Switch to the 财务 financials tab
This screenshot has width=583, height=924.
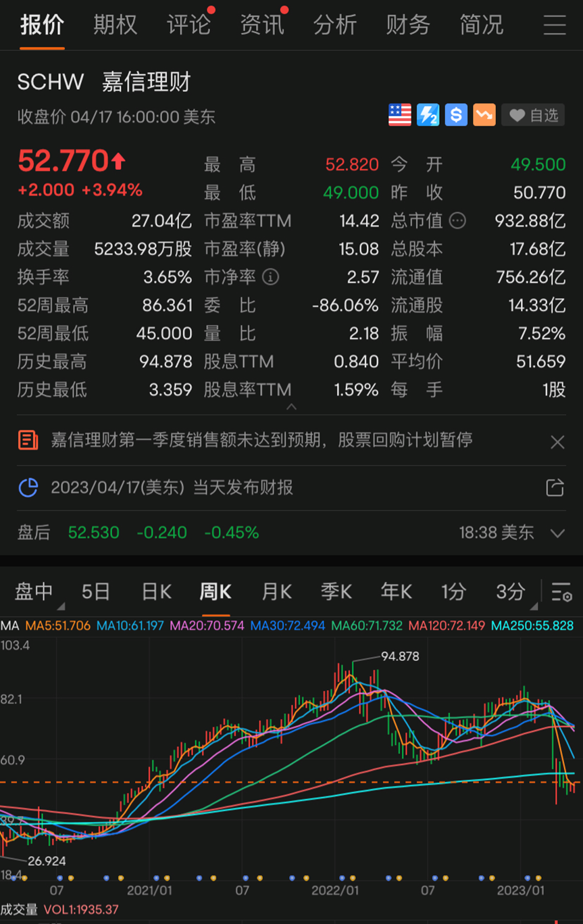pos(408,24)
